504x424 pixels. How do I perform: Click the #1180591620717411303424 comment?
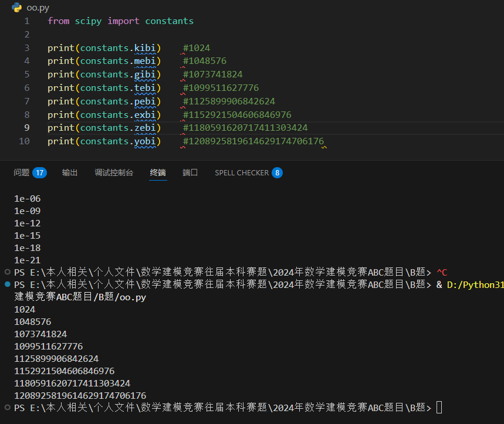click(x=245, y=128)
